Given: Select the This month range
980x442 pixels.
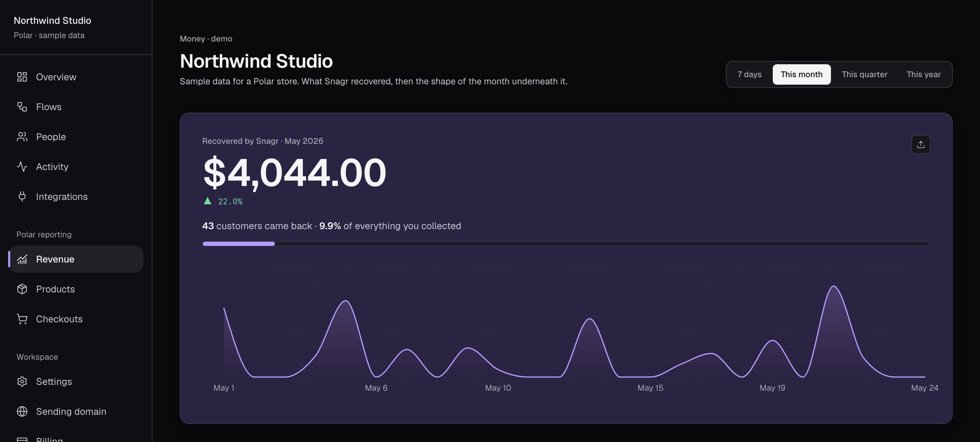Looking at the screenshot, I should (x=801, y=74).
